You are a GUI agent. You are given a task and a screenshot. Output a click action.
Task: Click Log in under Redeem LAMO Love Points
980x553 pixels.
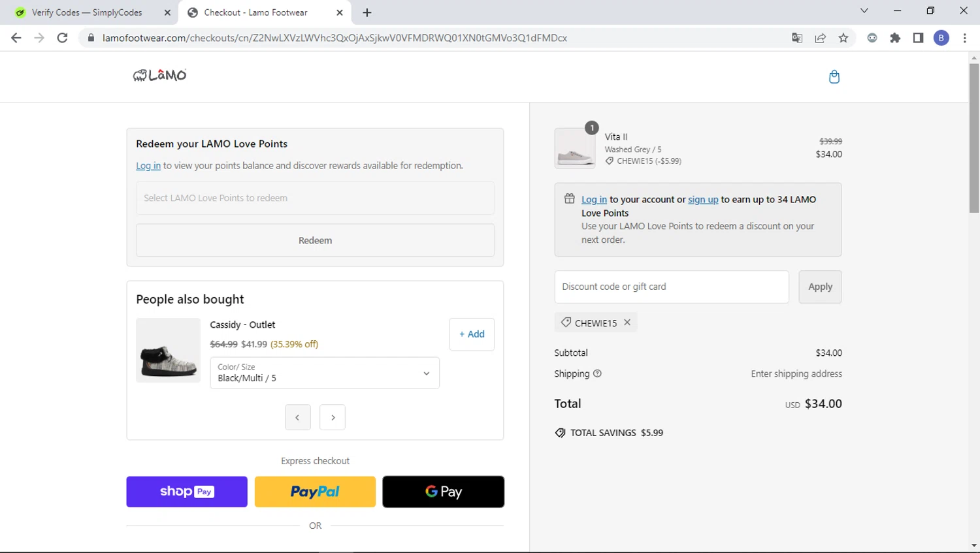(x=148, y=166)
